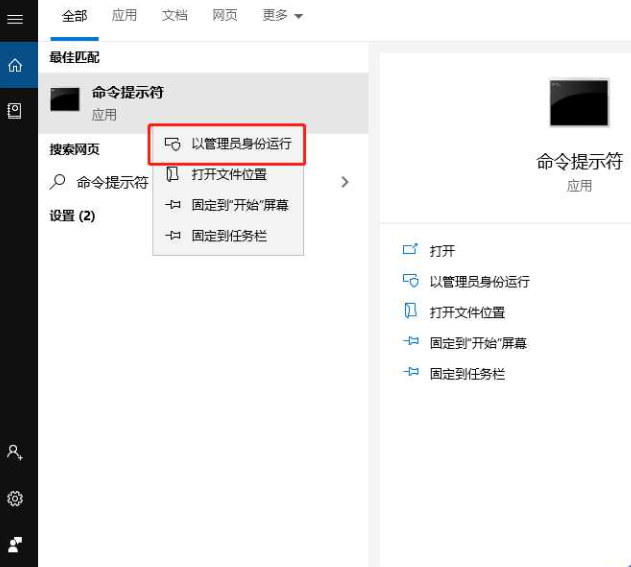The image size is (631, 567).
Task: Choose 打开文件位置 in context menu
Action: point(228,175)
